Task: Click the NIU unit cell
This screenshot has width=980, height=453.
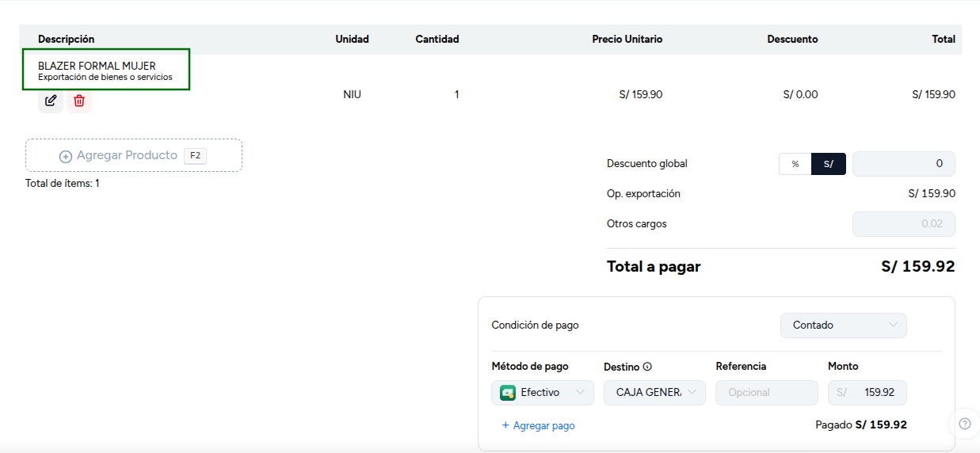Action: point(352,94)
